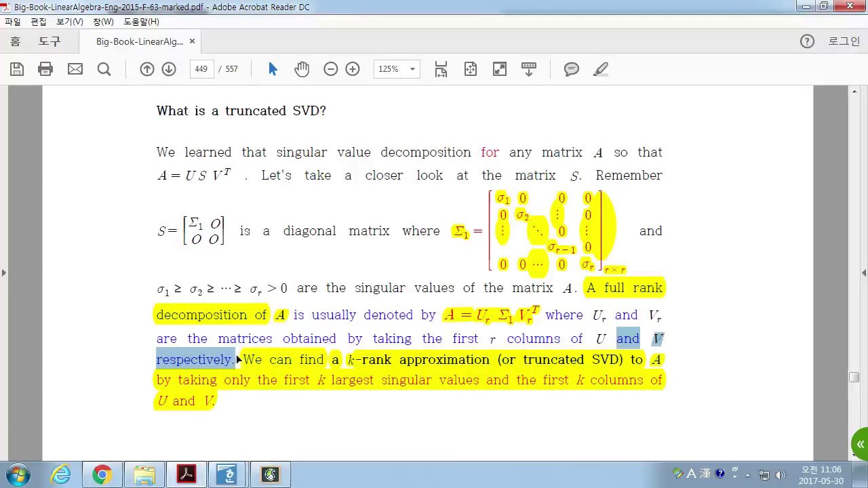Open the Find text magnifier
The width and height of the screenshot is (868, 488).
point(104,69)
